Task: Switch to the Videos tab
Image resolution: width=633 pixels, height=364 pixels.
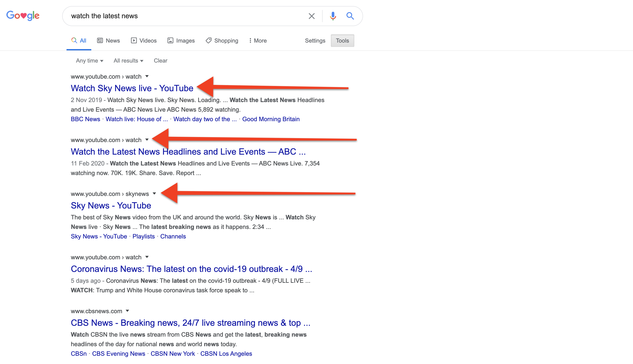Action: (x=144, y=40)
